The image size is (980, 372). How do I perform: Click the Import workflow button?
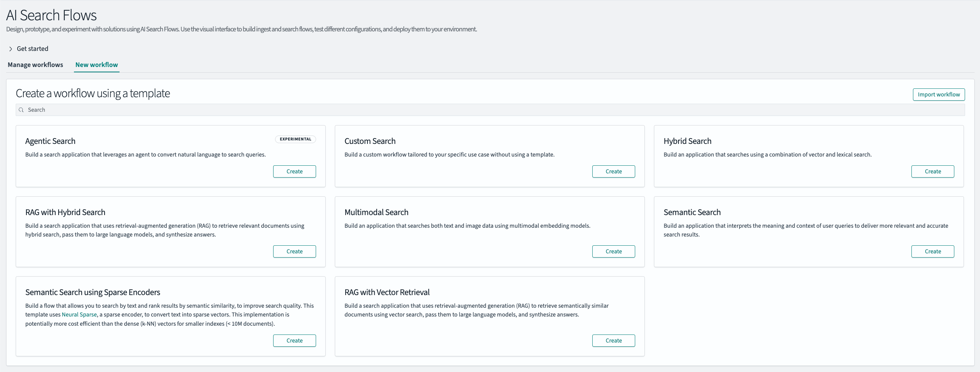pos(939,94)
